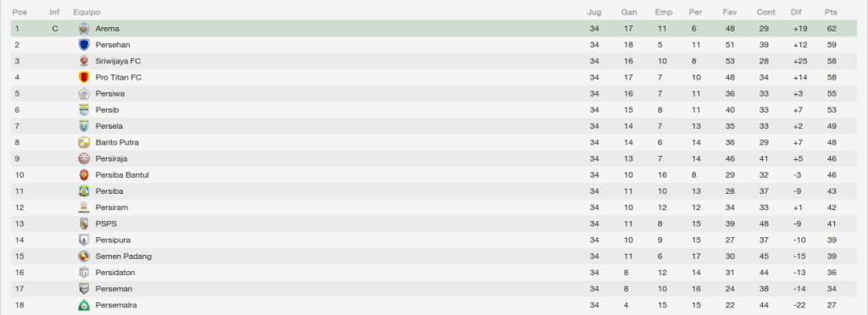Click the Pos column header
Image resolution: width=868 pixels, height=315 pixels.
pos(19,12)
